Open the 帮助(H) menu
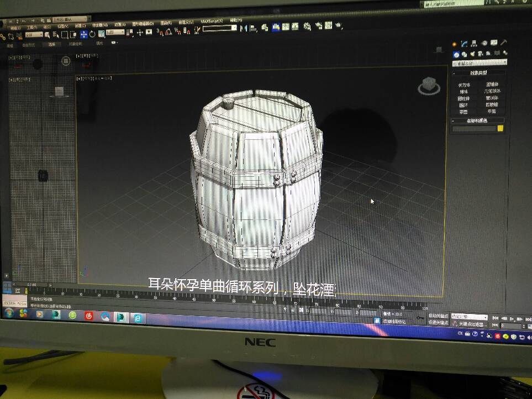This screenshot has width=532, height=399. 236,20
